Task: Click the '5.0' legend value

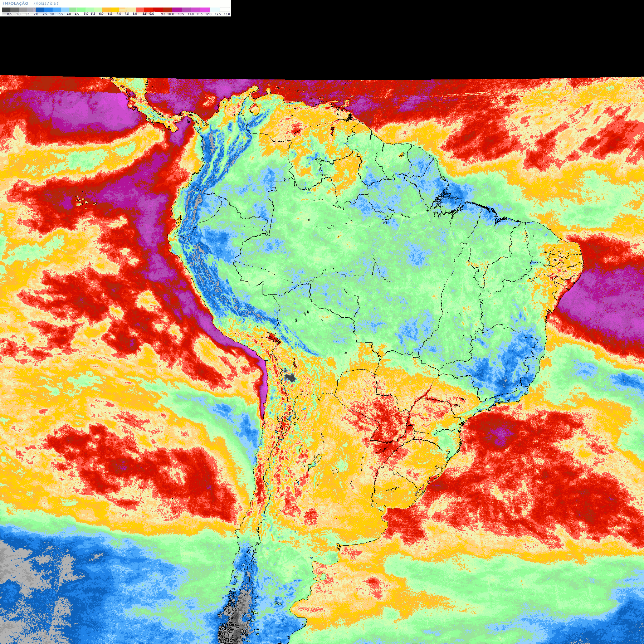Action: point(86,14)
